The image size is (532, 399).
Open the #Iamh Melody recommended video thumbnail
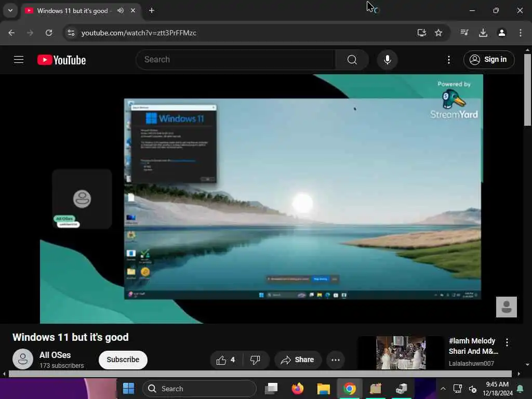401,353
